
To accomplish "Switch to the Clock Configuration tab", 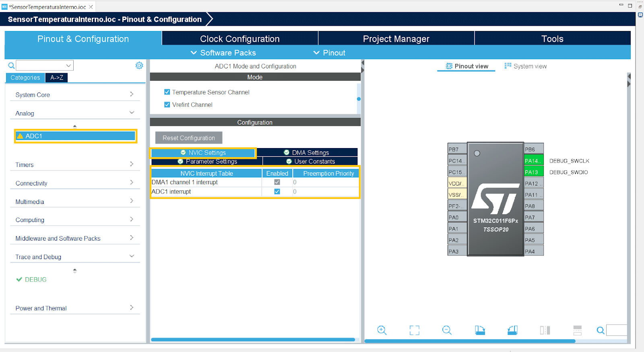I will click(239, 39).
